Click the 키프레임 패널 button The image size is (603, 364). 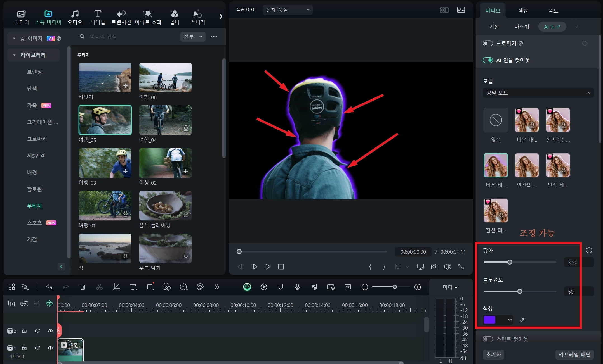tap(574, 355)
